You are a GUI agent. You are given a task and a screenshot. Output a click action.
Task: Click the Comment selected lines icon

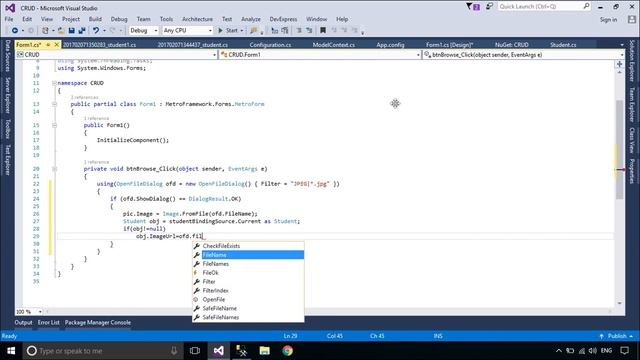coord(299,31)
